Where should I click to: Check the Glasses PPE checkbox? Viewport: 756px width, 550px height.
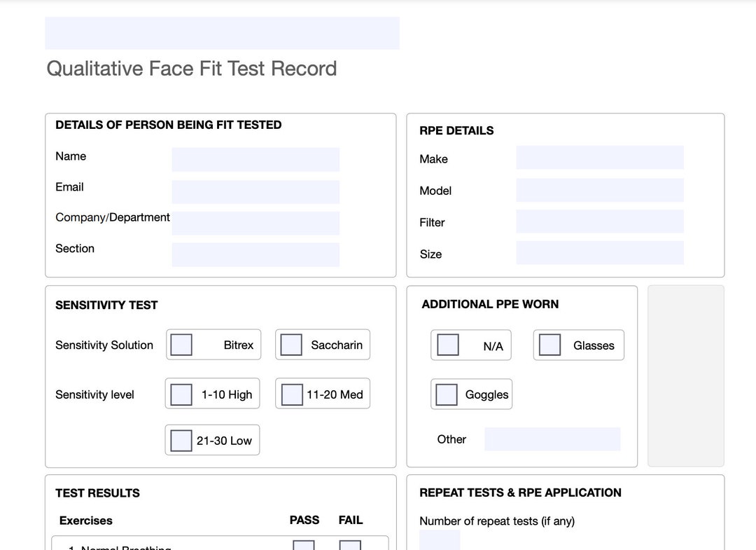[549, 344]
